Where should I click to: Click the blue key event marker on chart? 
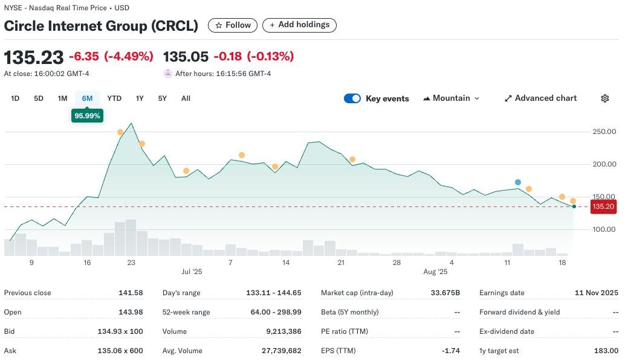[518, 182]
